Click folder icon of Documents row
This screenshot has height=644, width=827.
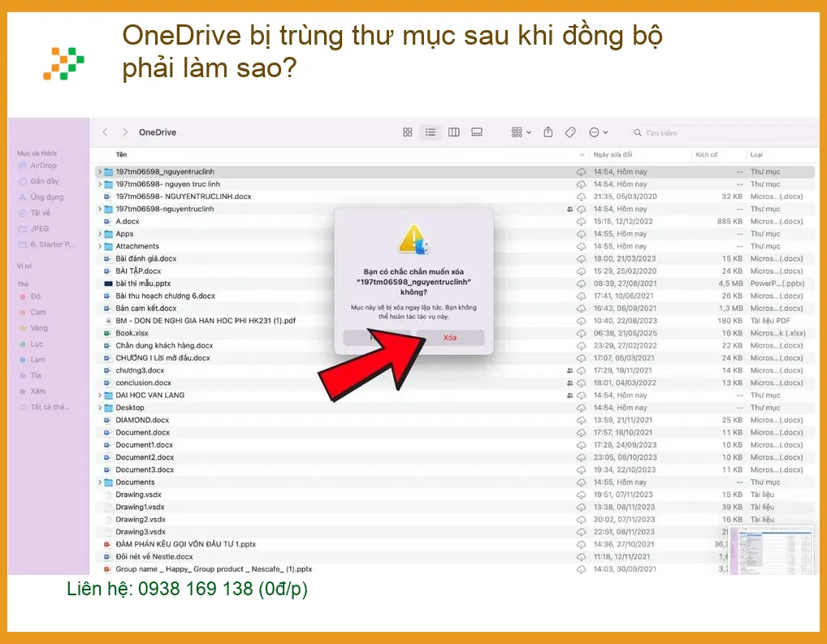pos(108,482)
